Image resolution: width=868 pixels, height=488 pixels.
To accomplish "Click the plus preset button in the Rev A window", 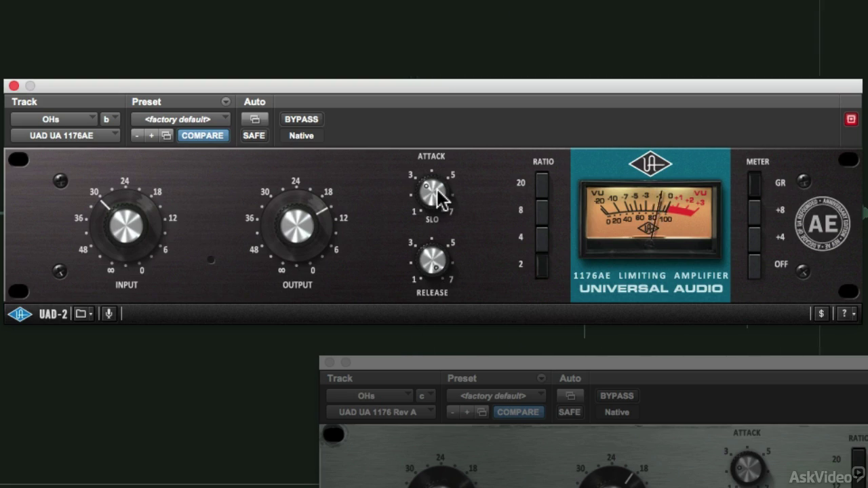I will click(467, 412).
